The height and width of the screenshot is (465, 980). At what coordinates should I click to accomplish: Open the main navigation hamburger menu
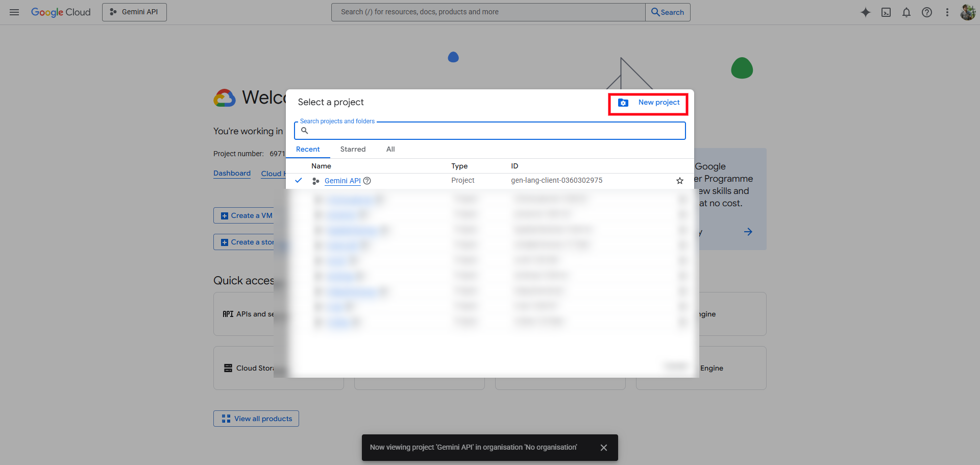pos(14,12)
